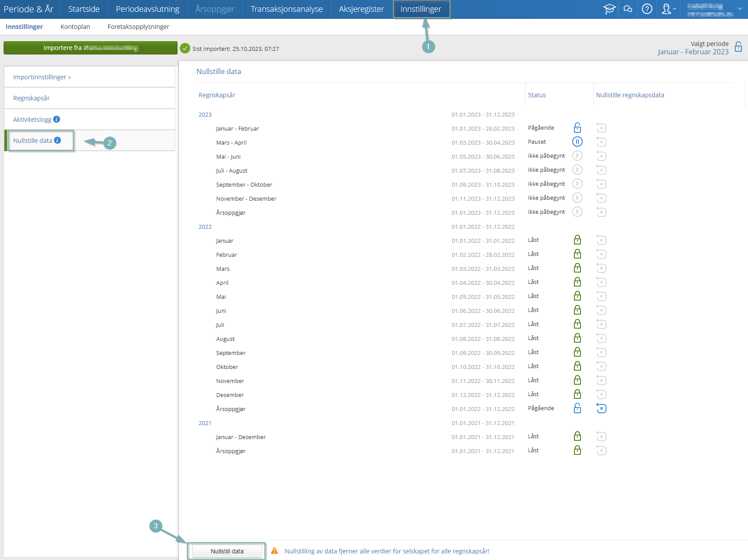This screenshot has height=560, width=748.
Task: Open the Aksjeregister tab
Action: pos(361,9)
